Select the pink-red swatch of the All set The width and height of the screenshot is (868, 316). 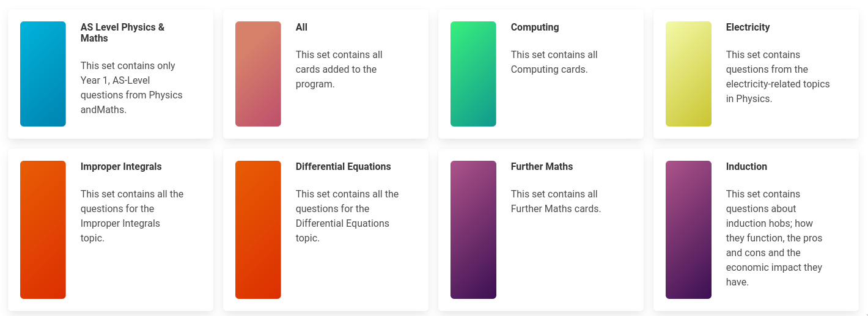[258, 74]
